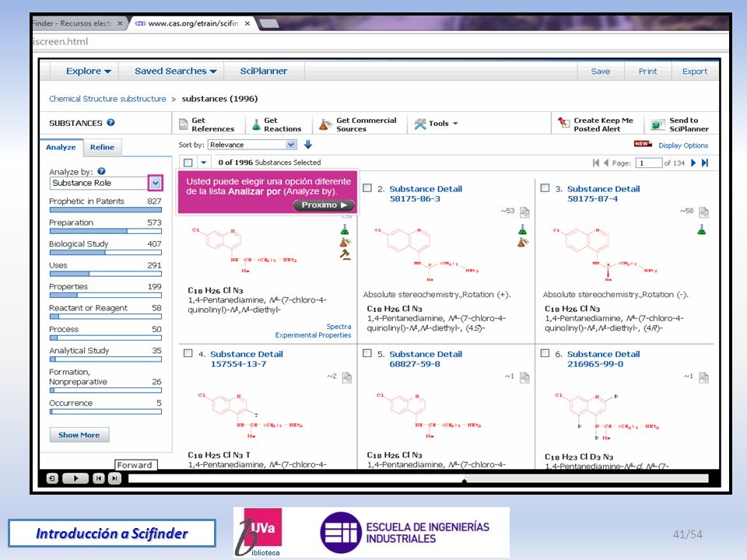Open references icon for substance 68827-59-8
The image size is (747, 560).
coord(524,378)
